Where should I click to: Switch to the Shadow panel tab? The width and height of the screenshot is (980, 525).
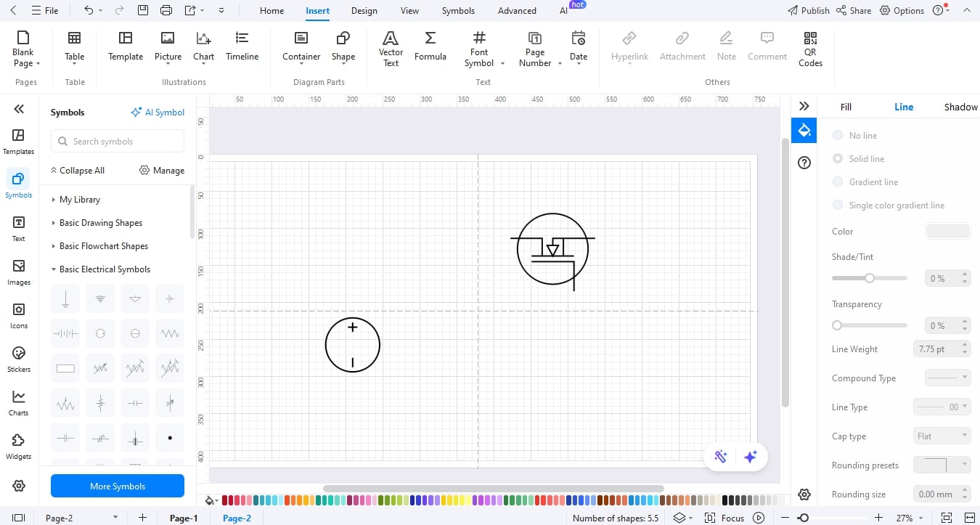[960, 106]
